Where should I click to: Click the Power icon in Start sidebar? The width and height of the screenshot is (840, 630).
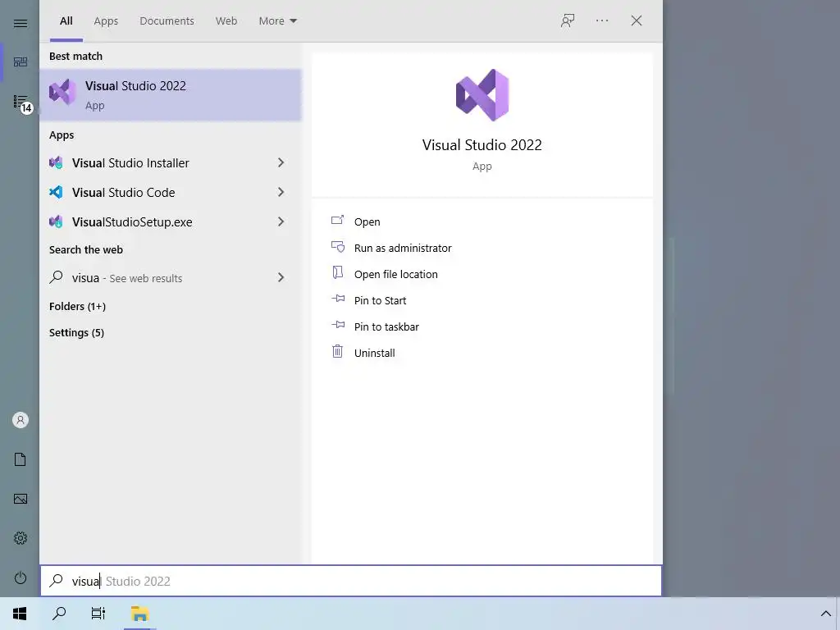[x=21, y=578]
